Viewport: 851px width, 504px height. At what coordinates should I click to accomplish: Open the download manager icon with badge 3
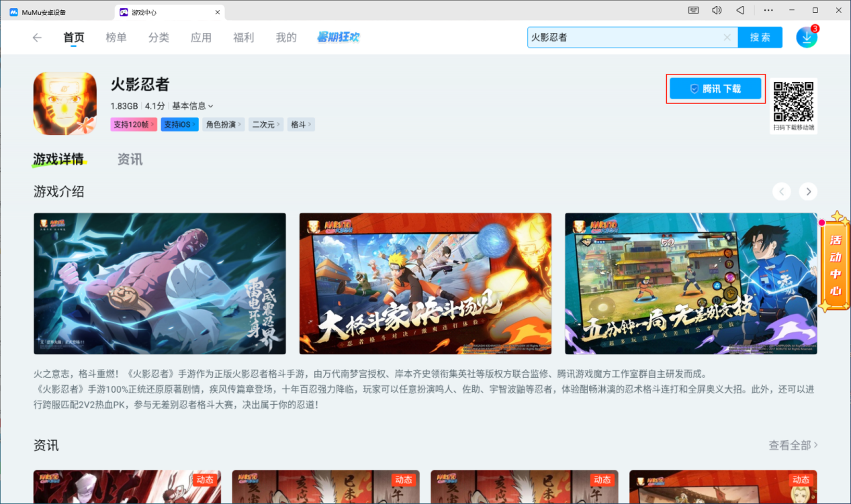(x=806, y=37)
